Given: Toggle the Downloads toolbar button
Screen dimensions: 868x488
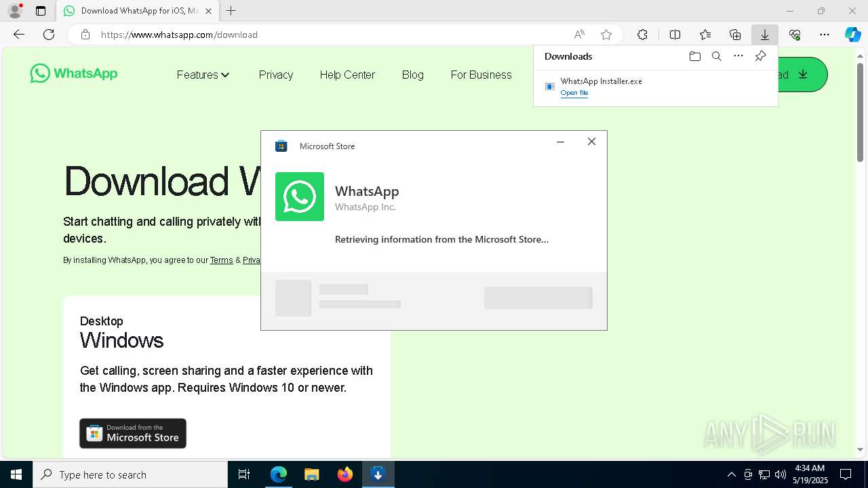Looking at the screenshot, I should coord(765,35).
